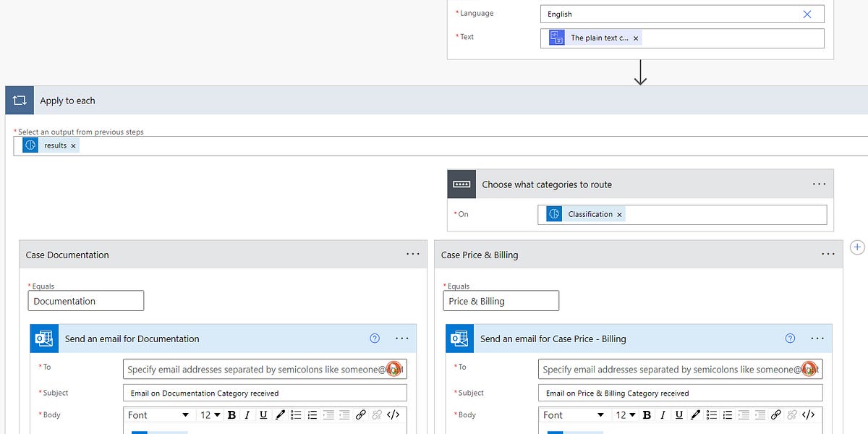Insert a hyperlink in the Price & Billing body
Screen dimensions: 868x434
pos(776,414)
